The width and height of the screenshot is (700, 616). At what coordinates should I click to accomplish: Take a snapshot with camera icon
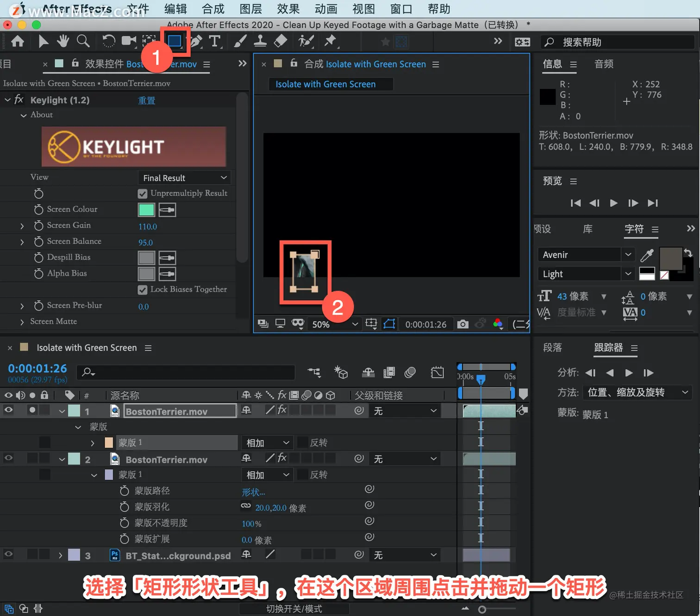462,324
